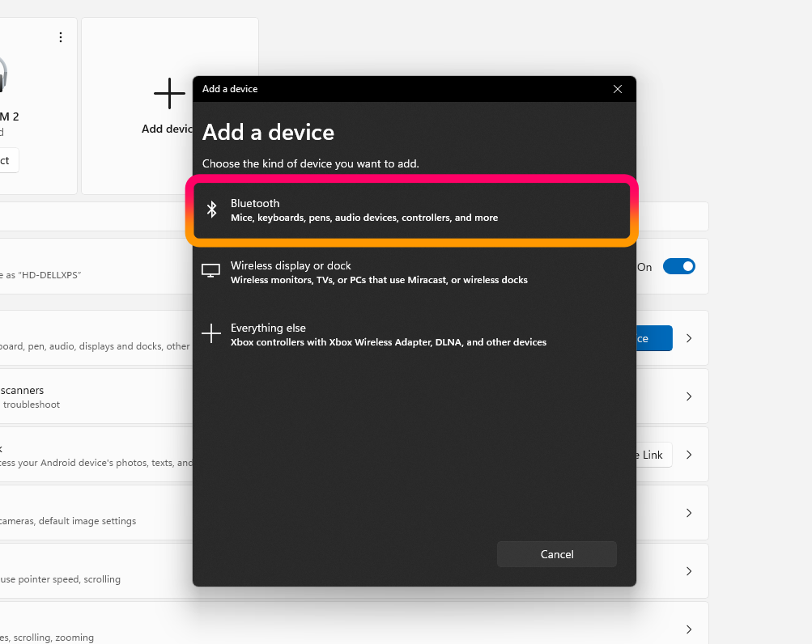Click the Connect button on headphones card
Screen dimensions: 812x644
point(9,160)
